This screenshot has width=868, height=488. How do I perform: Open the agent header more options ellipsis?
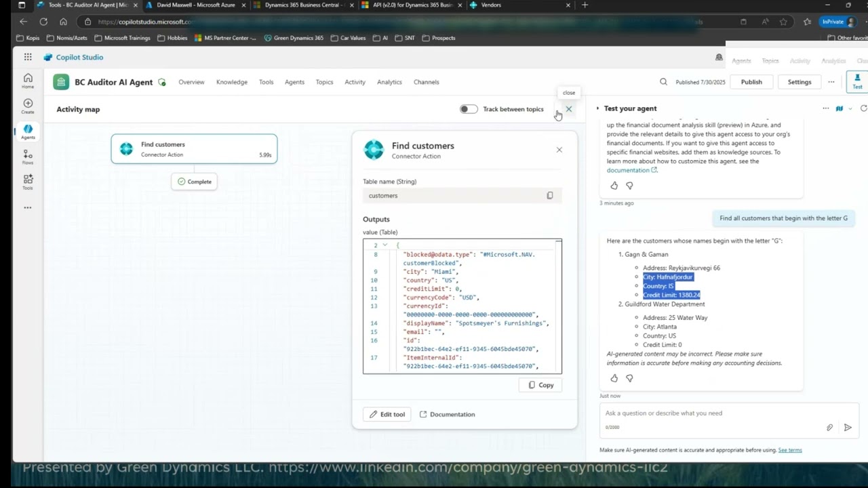[831, 82]
